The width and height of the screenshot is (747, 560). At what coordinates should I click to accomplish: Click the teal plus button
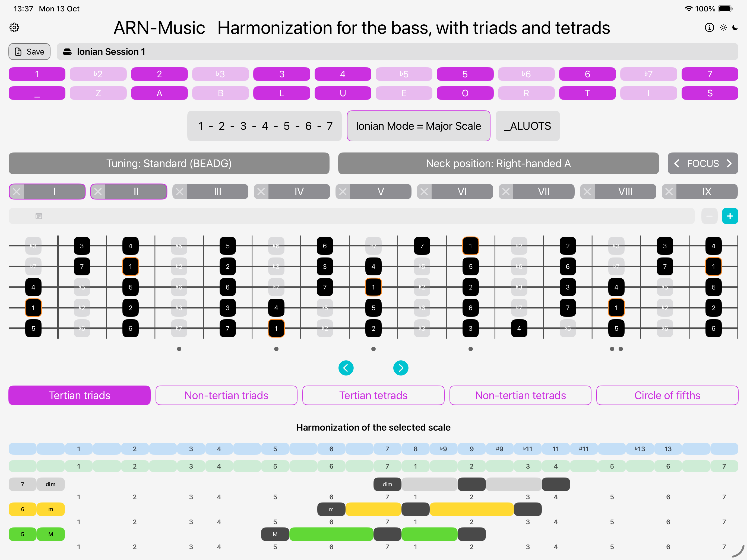pos(730,216)
